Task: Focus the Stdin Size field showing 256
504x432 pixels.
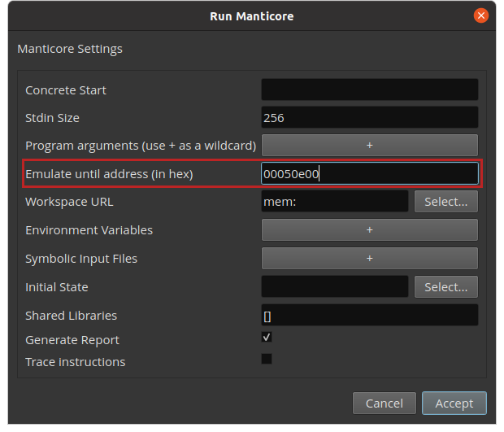Action: pos(369,117)
